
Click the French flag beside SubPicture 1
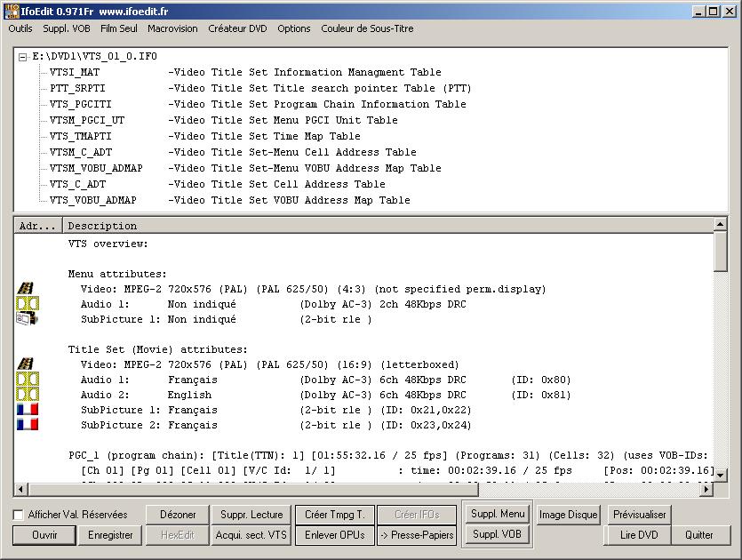[27, 410]
